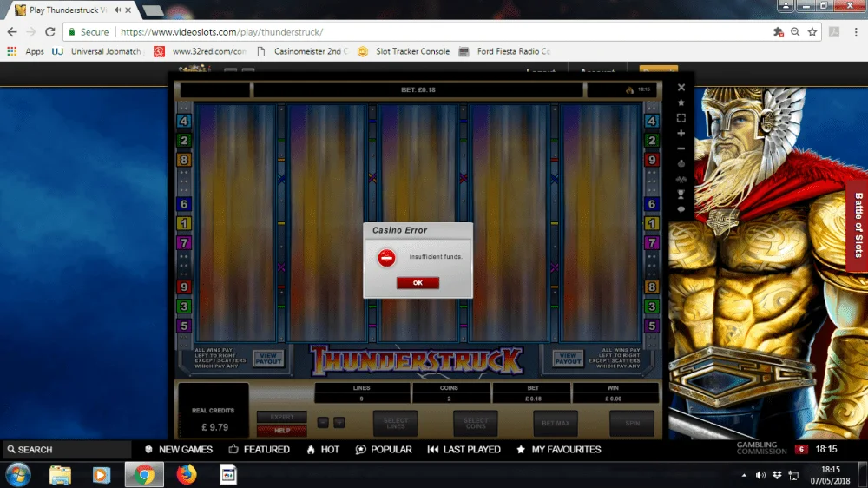Viewport: 868px width, 488px height.
Task: Go back in the Chrome browser
Action: (12, 32)
